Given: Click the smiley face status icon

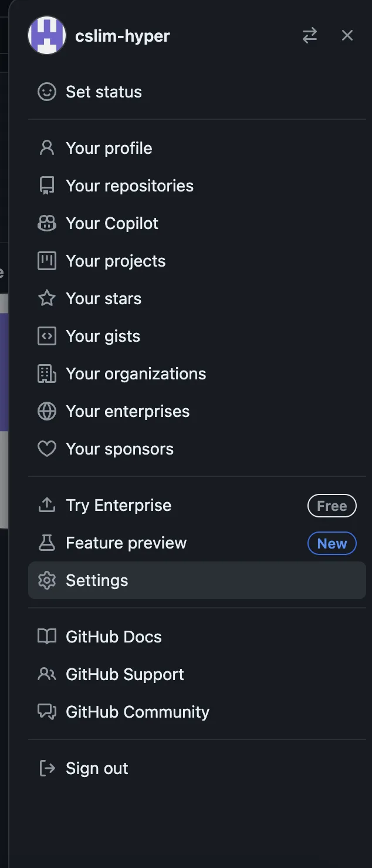Looking at the screenshot, I should pos(47,92).
